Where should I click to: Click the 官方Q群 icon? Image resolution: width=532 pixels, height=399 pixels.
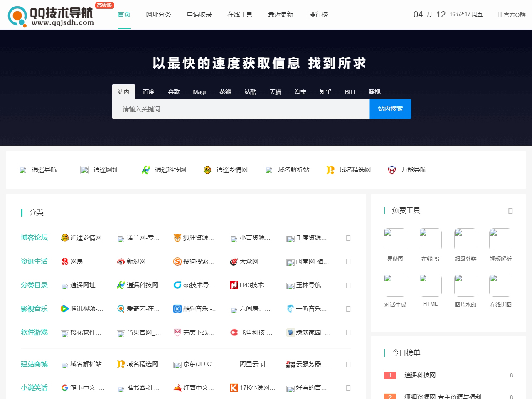(500, 14)
